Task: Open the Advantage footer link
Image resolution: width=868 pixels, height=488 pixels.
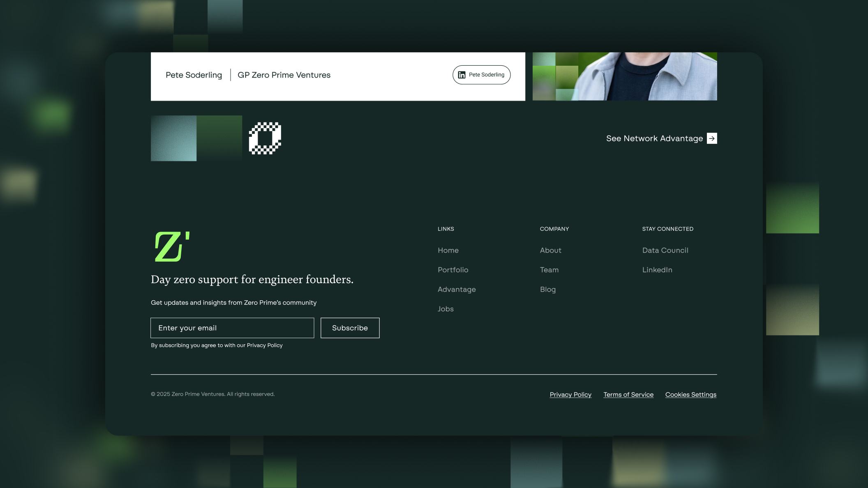Action: pos(457,290)
